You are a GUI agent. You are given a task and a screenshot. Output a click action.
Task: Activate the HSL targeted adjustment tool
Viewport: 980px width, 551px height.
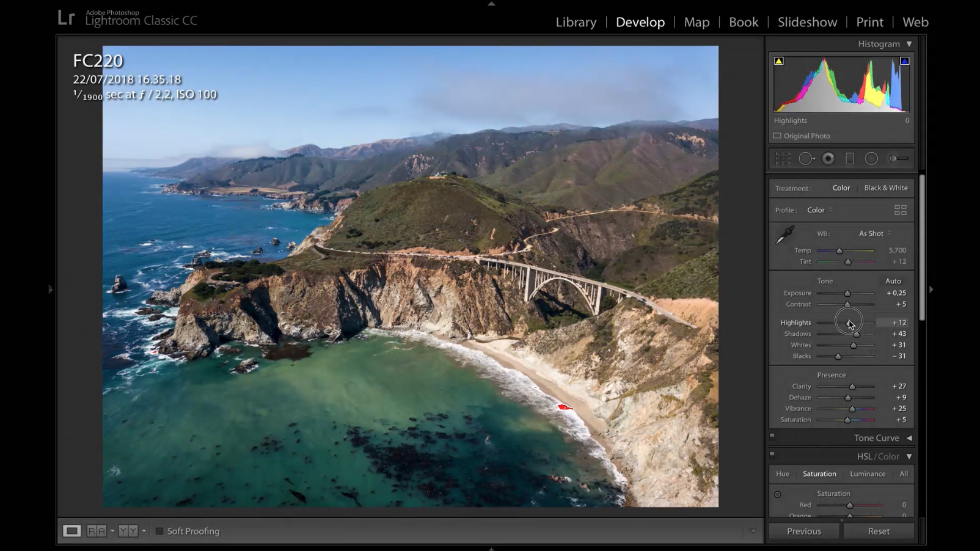click(778, 494)
